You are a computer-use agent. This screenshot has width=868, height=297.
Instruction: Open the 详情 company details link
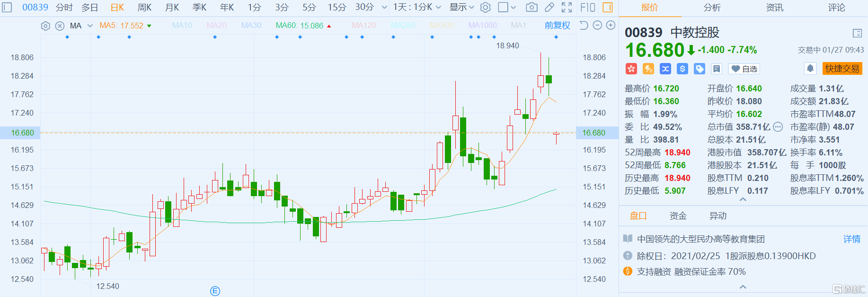tap(851, 239)
